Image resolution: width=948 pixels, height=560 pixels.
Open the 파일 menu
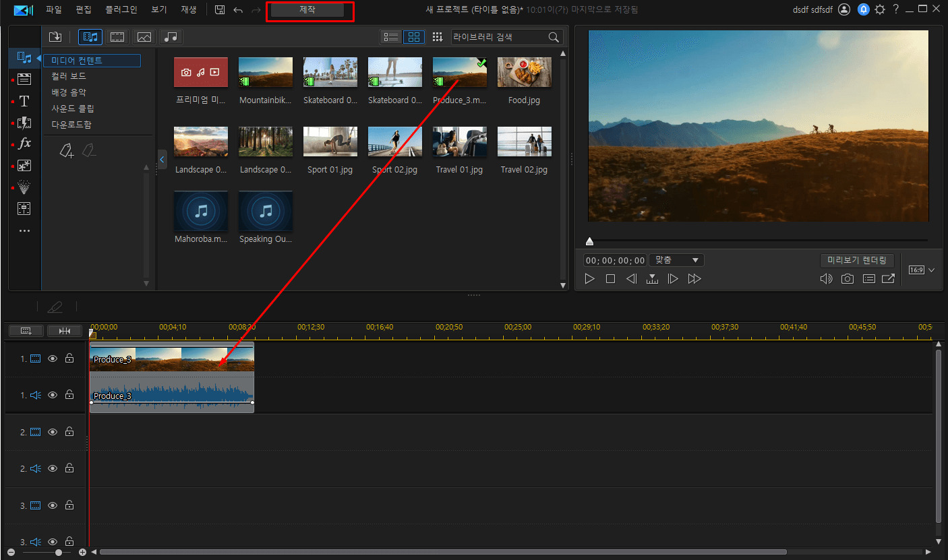pyautogui.click(x=54, y=10)
